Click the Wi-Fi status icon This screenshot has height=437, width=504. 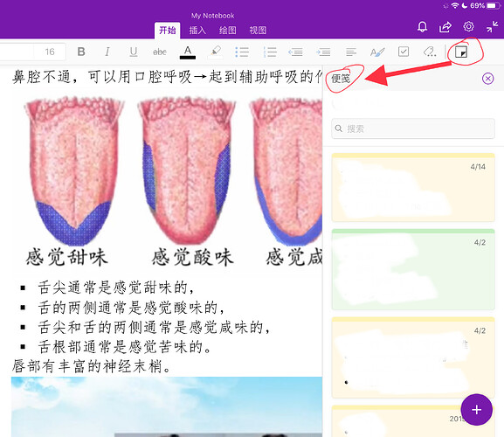(455, 5)
